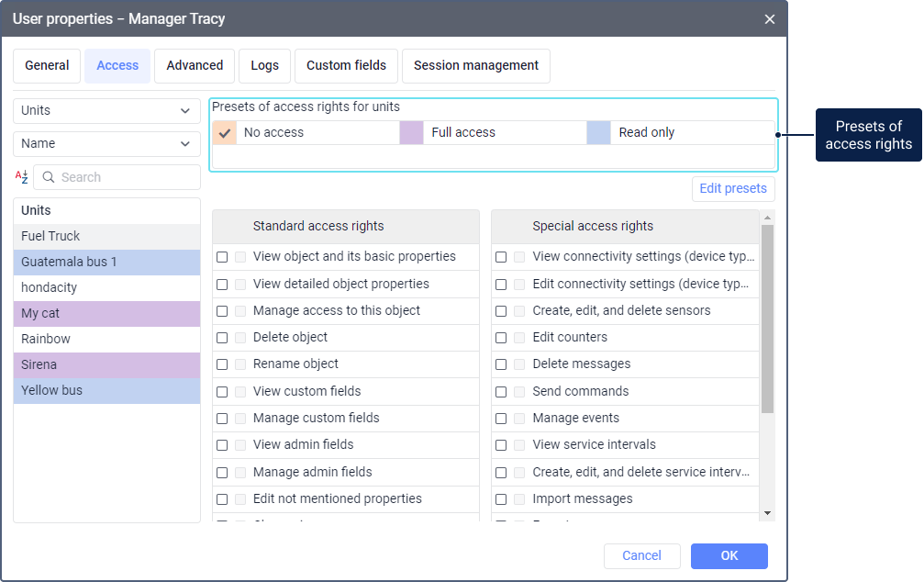Enable View object and its basic properties

click(x=222, y=257)
